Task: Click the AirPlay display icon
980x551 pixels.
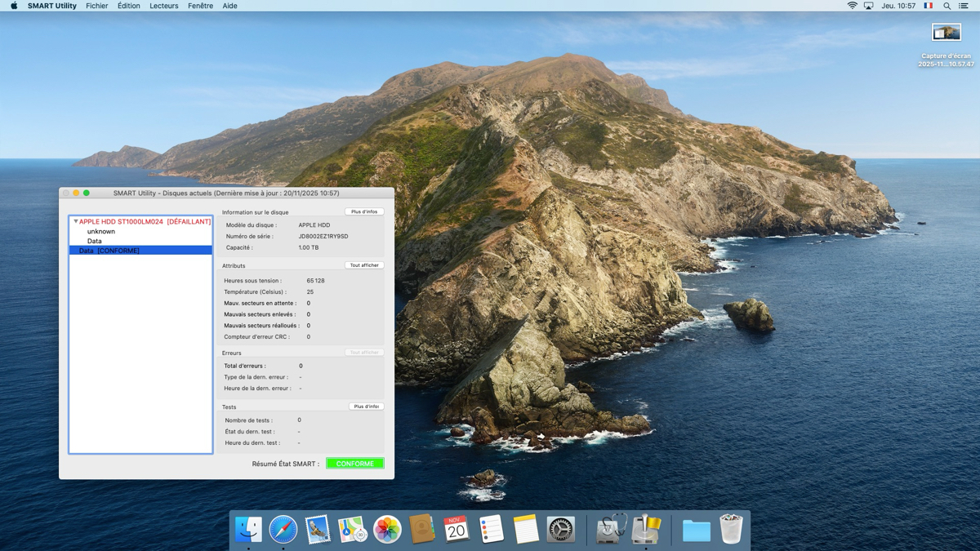Action: click(x=868, y=6)
